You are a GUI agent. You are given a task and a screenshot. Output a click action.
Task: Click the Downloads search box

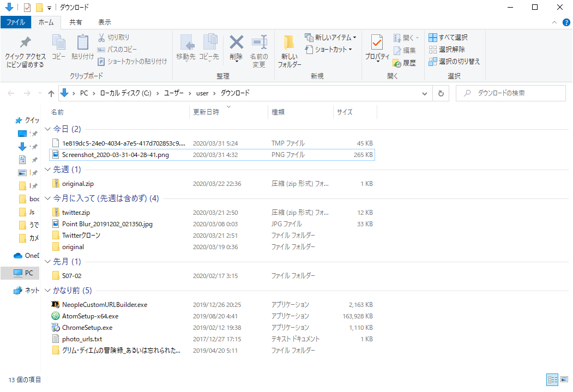point(510,93)
